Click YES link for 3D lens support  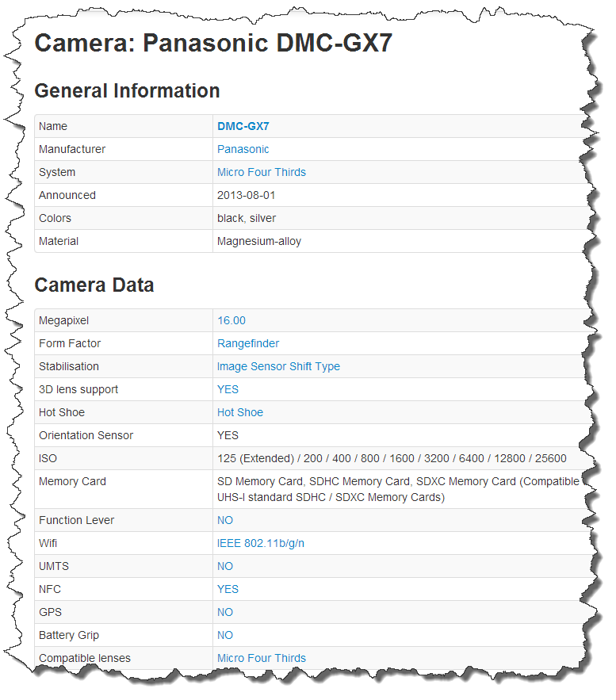pos(228,389)
